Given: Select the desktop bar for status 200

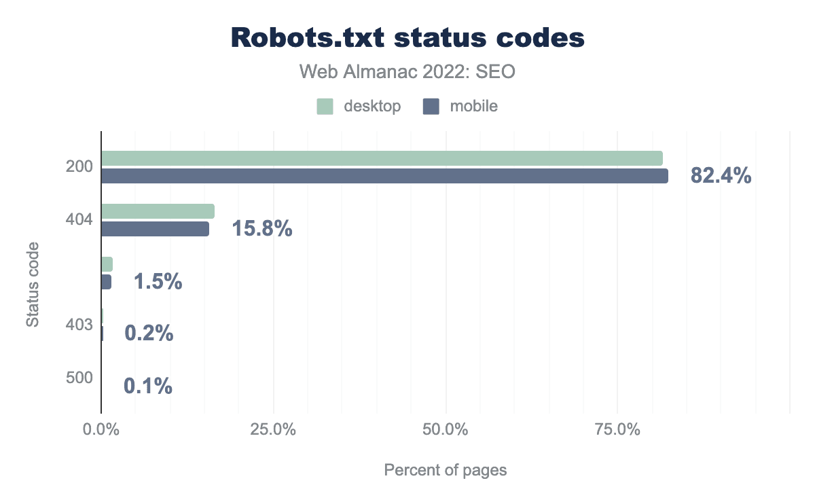Looking at the screenshot, I should [382, 158].
